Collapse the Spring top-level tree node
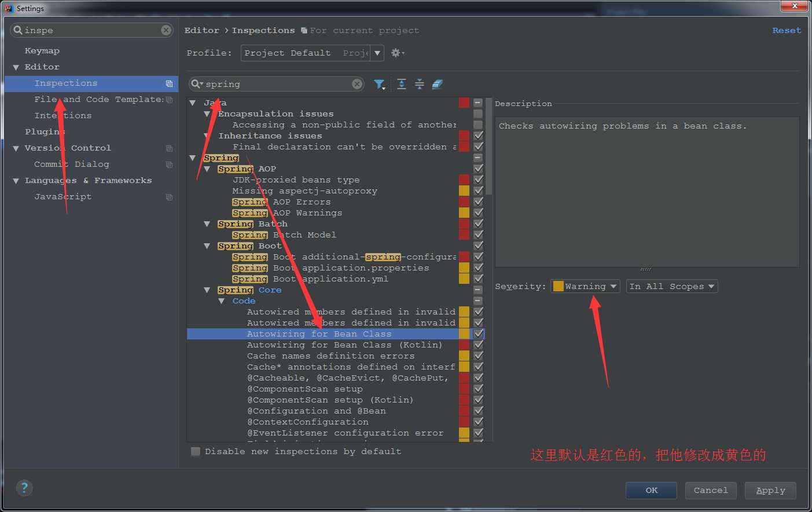 [x=193, y=158]
